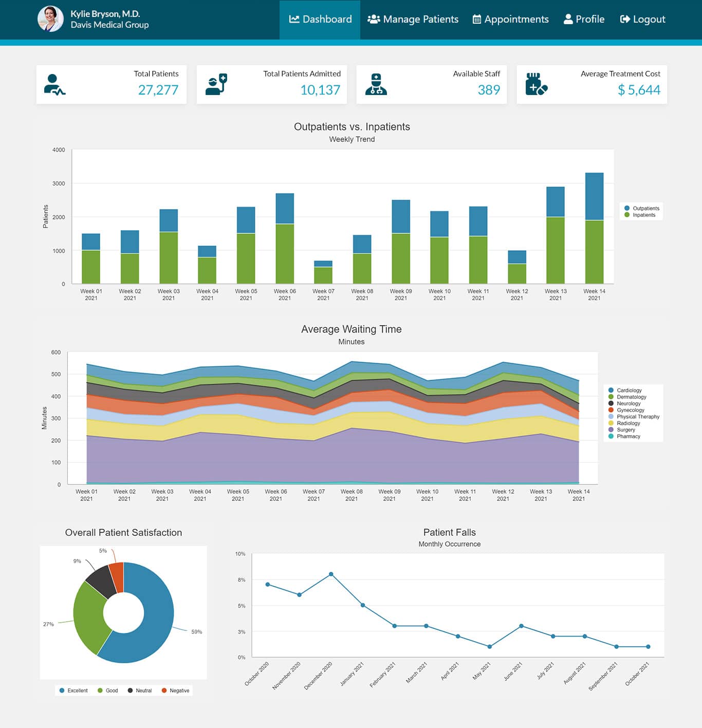Toggle the Cardiology legend entry
702x728 pixels.
pyautogui.click(x=629, y=390)
